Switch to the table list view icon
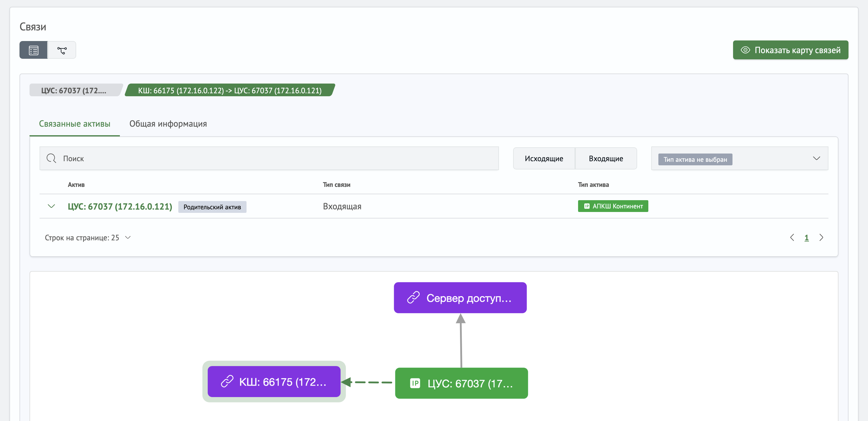 (x=33, y=50)
